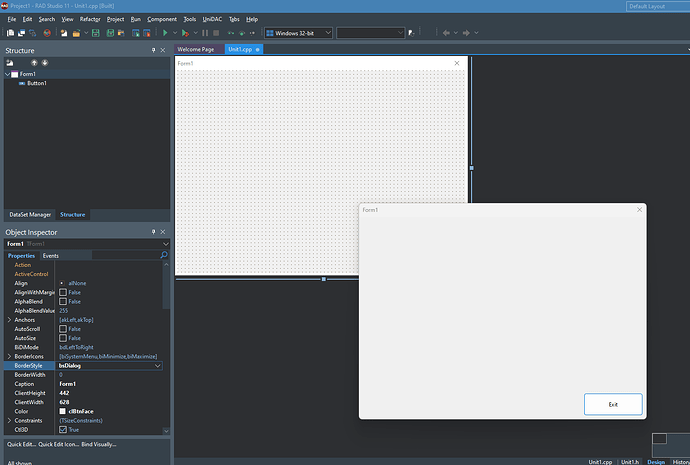Click the Quick Edit... link

[x=22, y=444]
